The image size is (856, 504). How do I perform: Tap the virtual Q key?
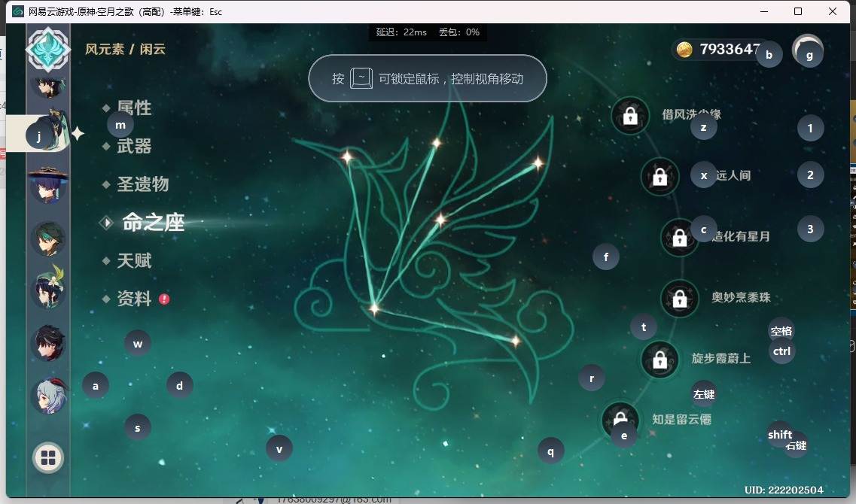pyautogui.click(x=550, y=451)
